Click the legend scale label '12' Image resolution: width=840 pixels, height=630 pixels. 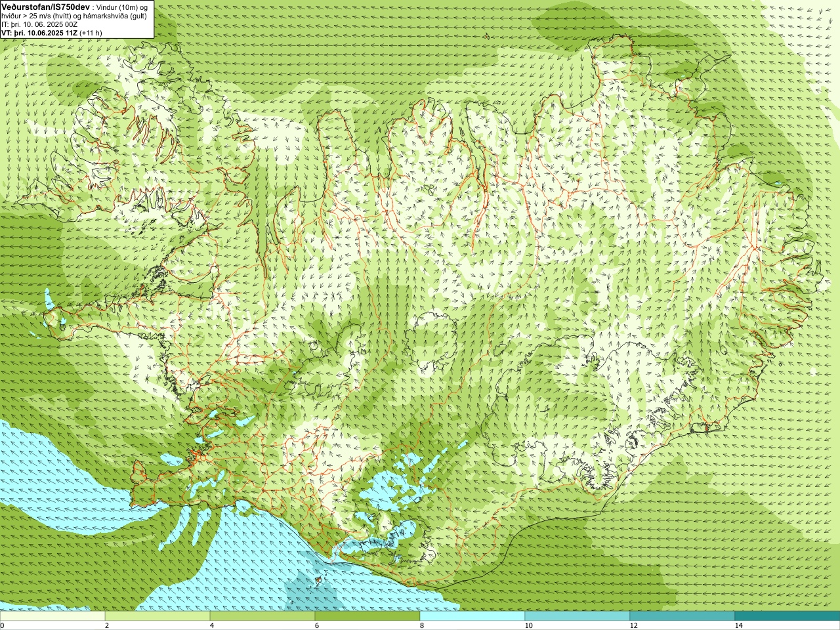click(x=633, y=625)
